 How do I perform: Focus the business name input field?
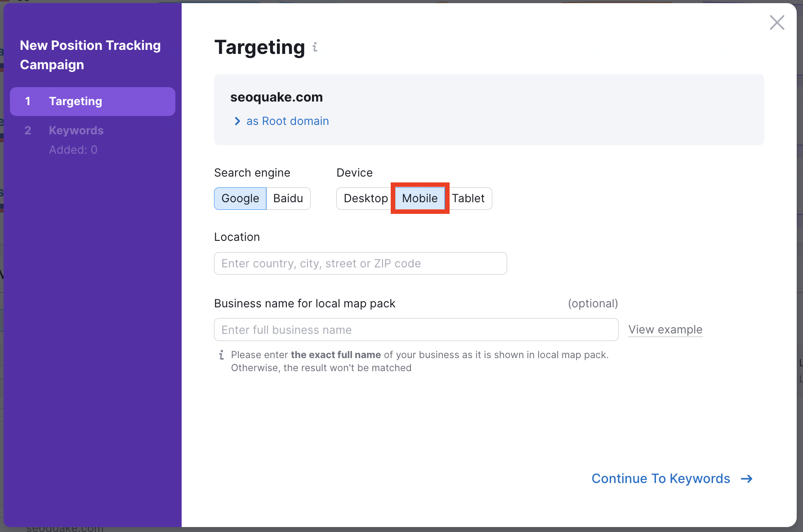[416, 330]
